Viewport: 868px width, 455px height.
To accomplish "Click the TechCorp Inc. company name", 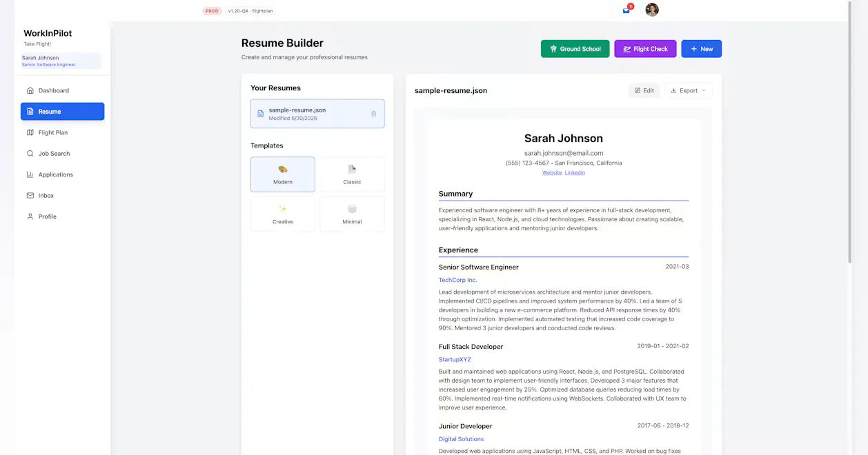I will (x=457, y=280).
